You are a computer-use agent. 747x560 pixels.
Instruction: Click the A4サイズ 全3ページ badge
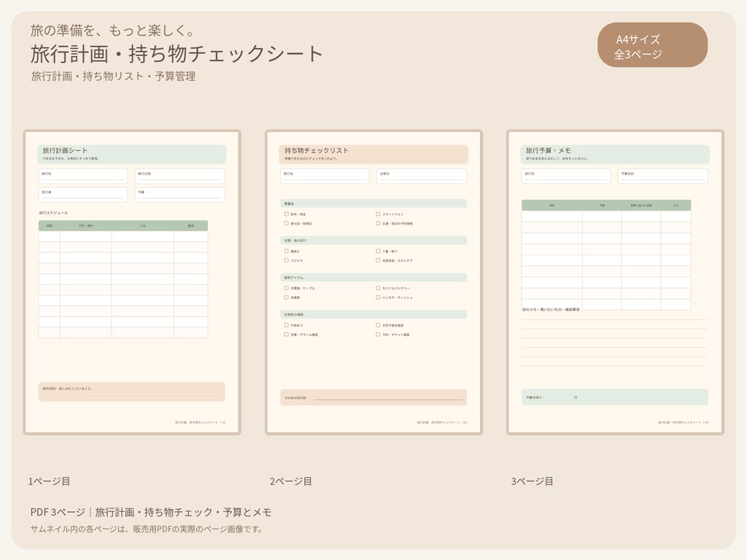pyautogui.click(x=652, y=44)
